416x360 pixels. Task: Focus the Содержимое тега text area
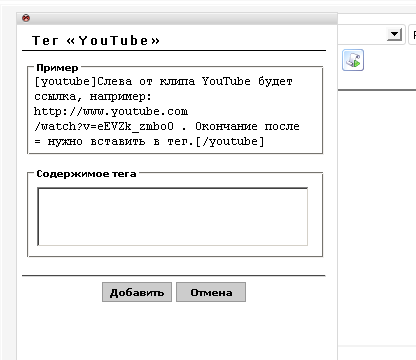(173, 217)
